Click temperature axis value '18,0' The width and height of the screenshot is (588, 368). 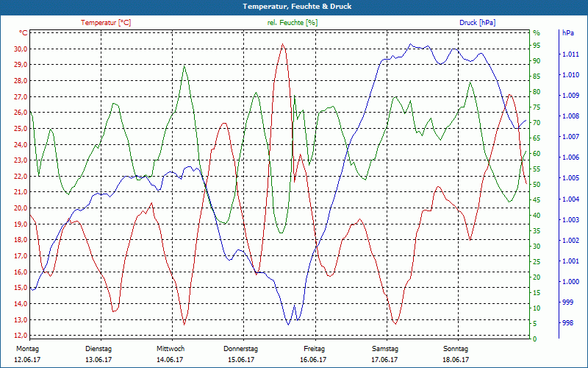click(x=21, y=240)
